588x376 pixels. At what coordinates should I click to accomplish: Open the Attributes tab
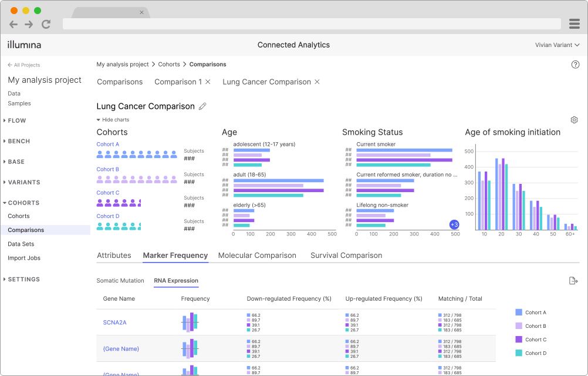[114, 256]
